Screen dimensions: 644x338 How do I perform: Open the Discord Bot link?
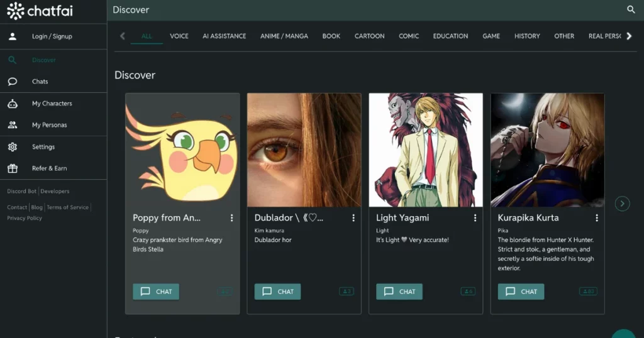coord(22,191)
